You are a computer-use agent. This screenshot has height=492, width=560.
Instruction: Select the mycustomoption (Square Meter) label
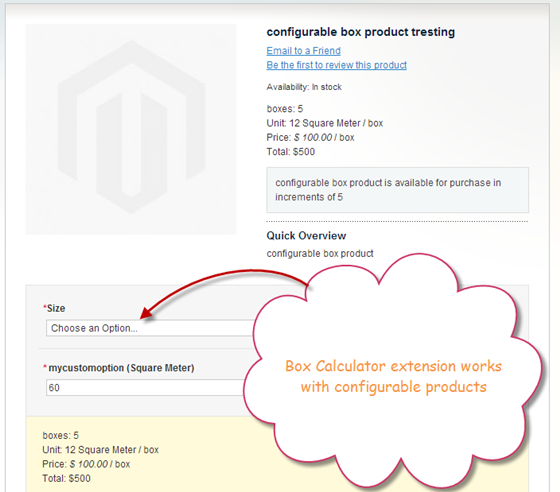(x=119, y=368)
